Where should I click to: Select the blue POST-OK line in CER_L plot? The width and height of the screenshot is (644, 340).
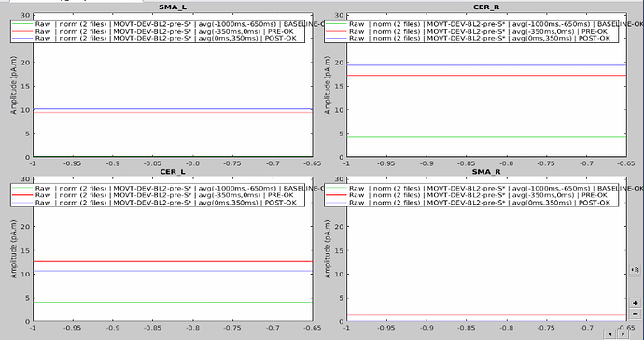[173, 271]
